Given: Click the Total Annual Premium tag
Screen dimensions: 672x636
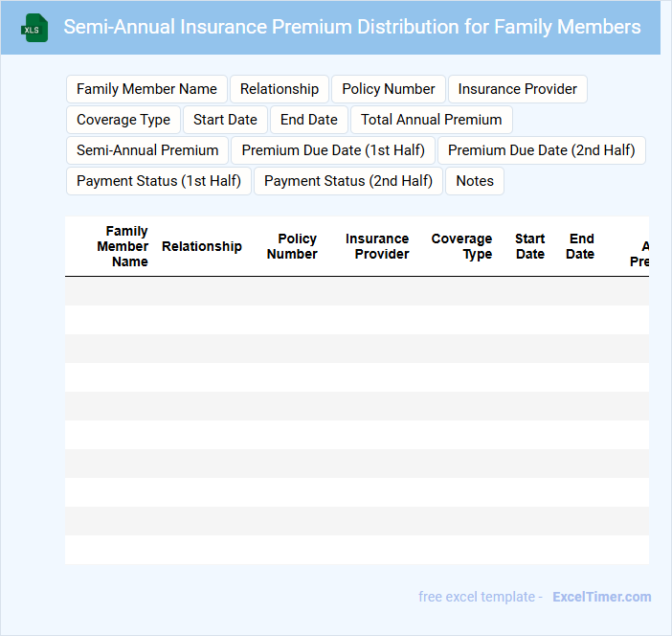Looking at the screenshot, I should click(431, 120).
